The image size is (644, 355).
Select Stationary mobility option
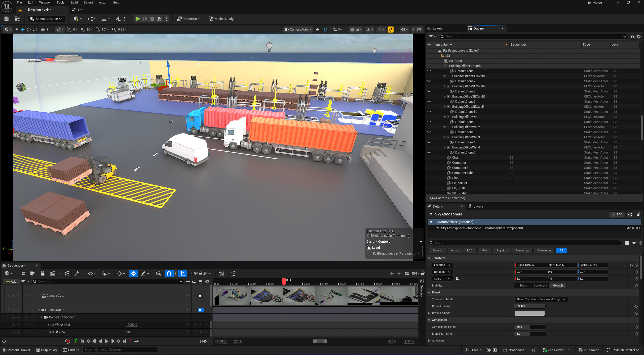tap(540, 285)
